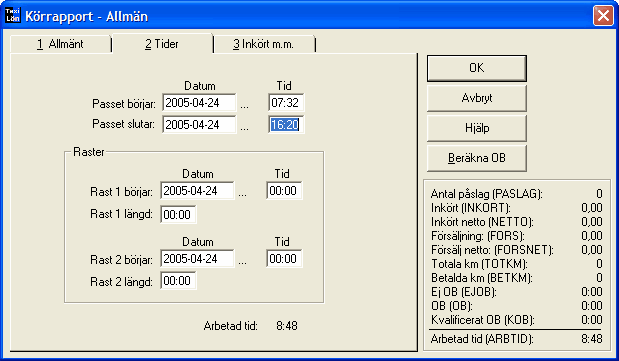Click the Försälj netto: (FORSNET) summary row
The width and height of the screenshot is (619, 361).
click(517, 250)
